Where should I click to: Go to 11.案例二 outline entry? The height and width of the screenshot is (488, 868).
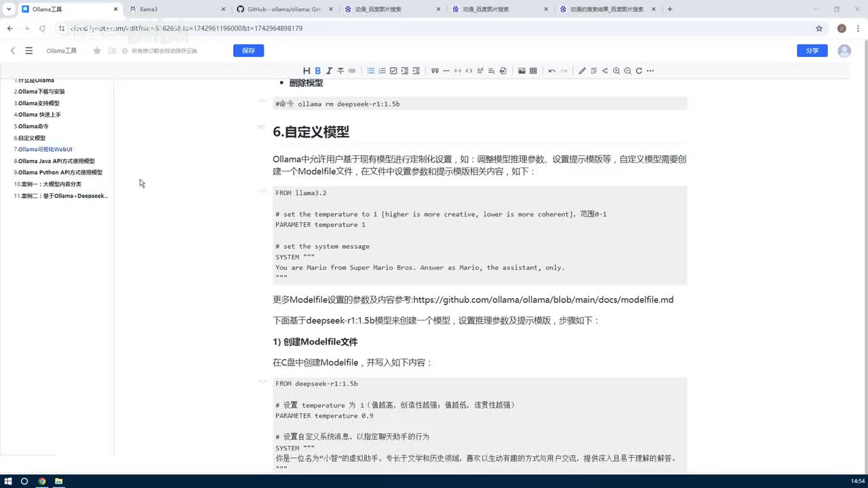(x=61, y=196)
